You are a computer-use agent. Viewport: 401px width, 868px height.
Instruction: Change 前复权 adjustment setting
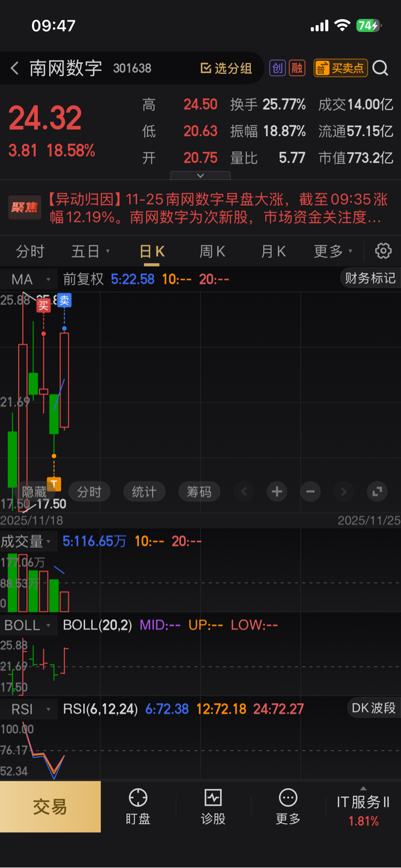tap(83, 279)
